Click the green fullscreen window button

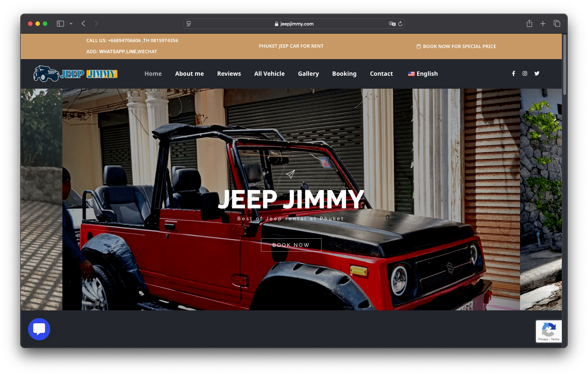(x=45, y=24)
